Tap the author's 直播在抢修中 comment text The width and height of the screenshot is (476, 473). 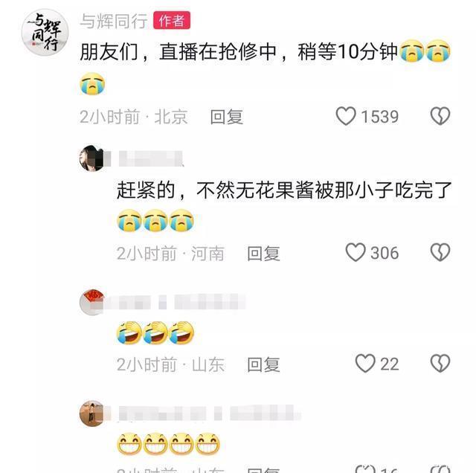tap(265, 68)
